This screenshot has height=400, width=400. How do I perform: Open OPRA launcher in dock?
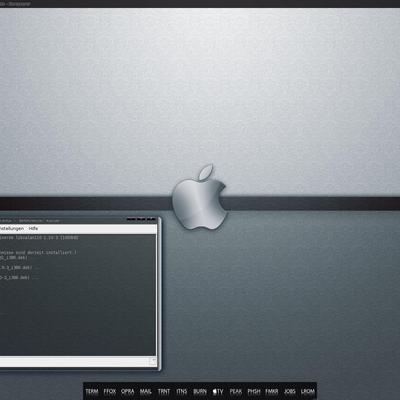click(128, 392)
